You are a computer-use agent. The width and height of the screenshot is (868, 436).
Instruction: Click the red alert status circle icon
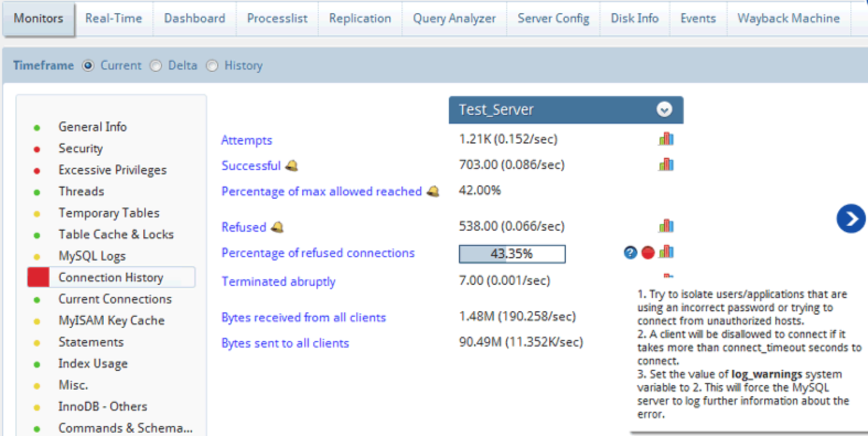tap(648, 253)
